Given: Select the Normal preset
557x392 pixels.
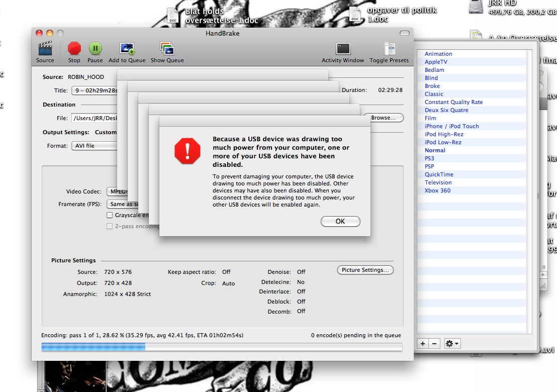Looking at the screenshot, I should (435, 151).
